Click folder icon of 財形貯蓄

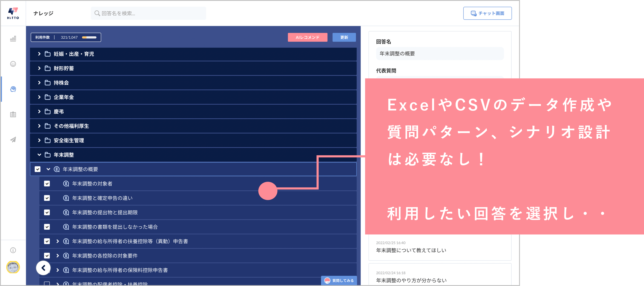coord(47,68)
